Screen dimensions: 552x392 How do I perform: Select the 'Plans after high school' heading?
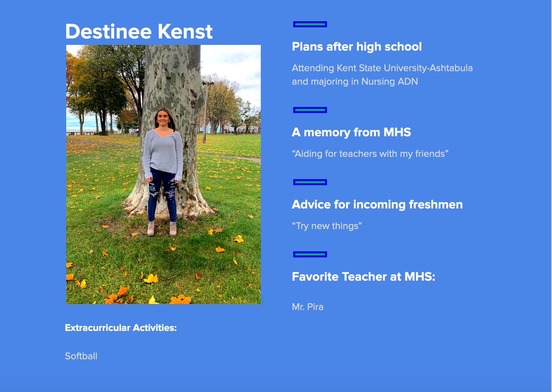(x=356, y=47)
